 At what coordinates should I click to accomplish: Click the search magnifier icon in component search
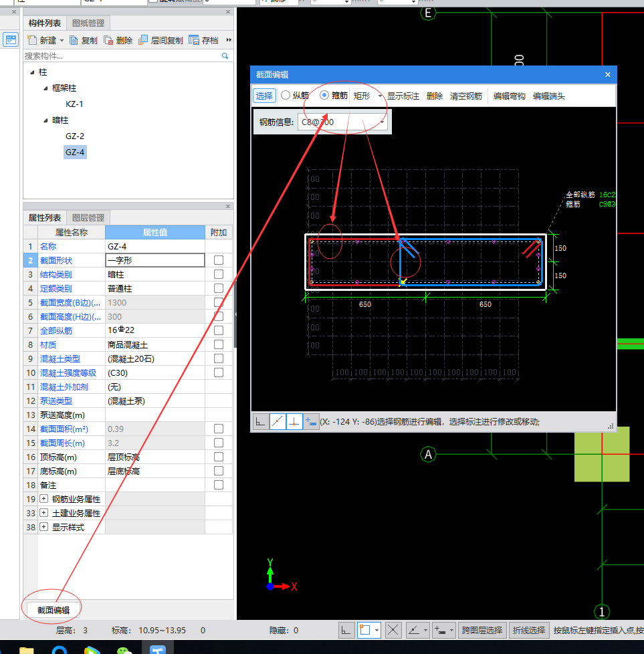point(225,56)
